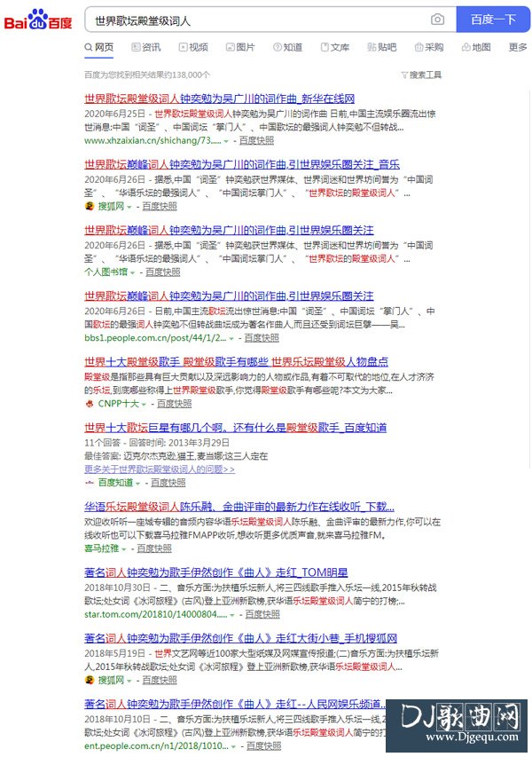This screenshot has height=757, width=532.
Task: Expand arrow next to 百度知道 source
Action: pyautogui.click(x=138, y=484)
